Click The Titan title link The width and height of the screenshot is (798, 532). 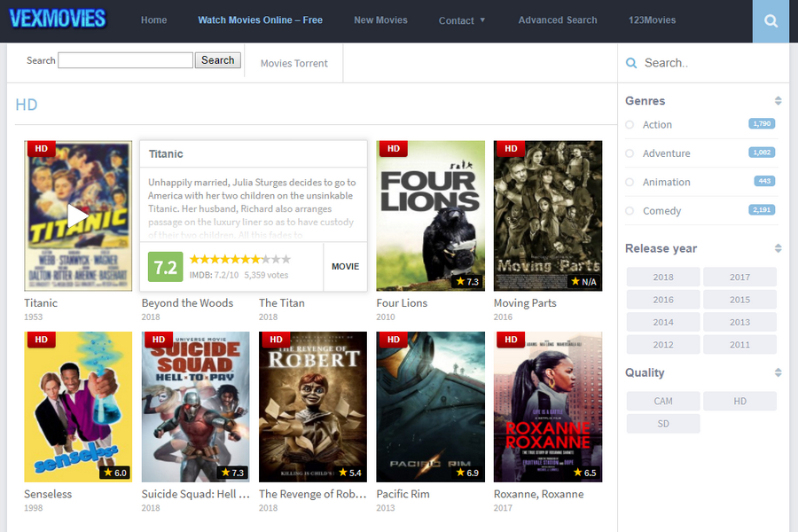click(x=281, y=303)
